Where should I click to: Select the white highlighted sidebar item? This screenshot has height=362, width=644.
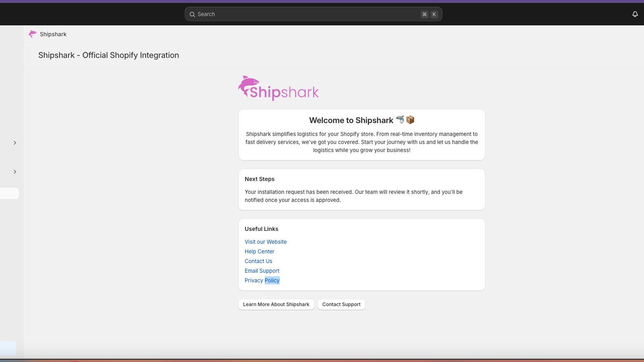9,193
